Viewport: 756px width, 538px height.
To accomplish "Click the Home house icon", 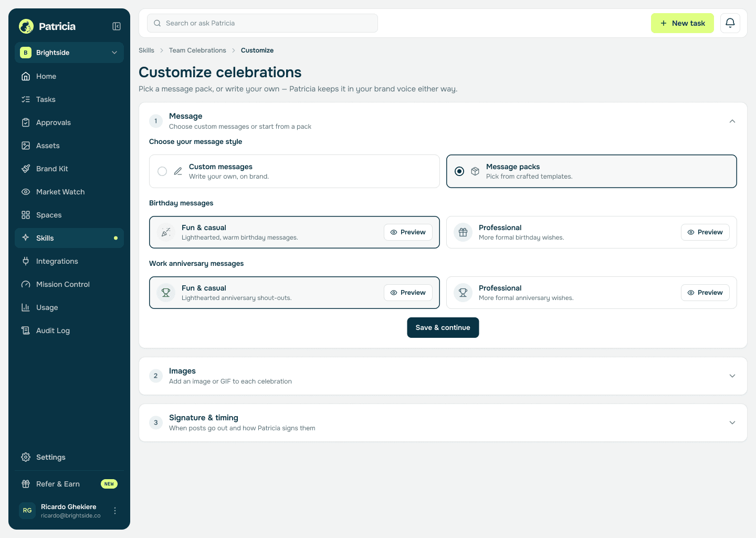I will click(x=26, y=76).
